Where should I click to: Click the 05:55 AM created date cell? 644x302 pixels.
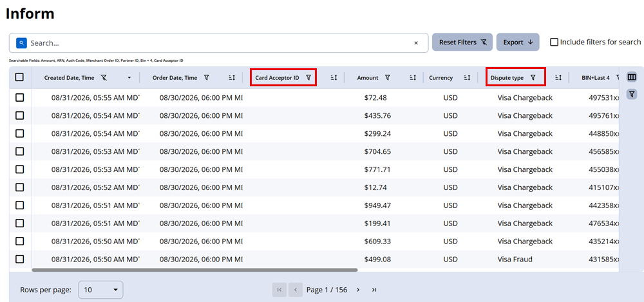coord(95,98)
